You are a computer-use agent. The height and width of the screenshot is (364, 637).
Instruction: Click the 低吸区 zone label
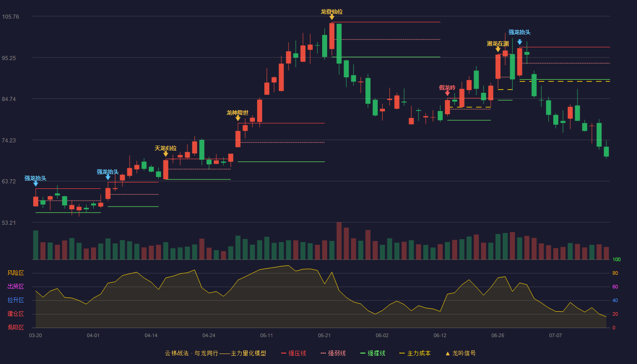point(15,327)
